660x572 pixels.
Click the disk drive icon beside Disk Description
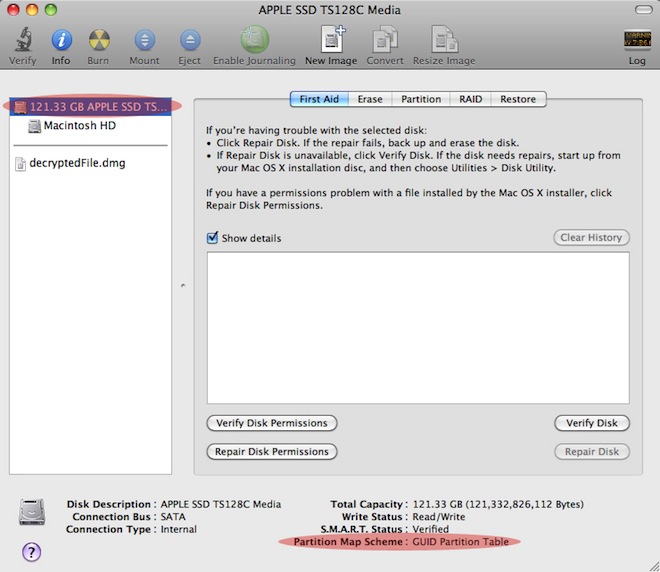32,512
